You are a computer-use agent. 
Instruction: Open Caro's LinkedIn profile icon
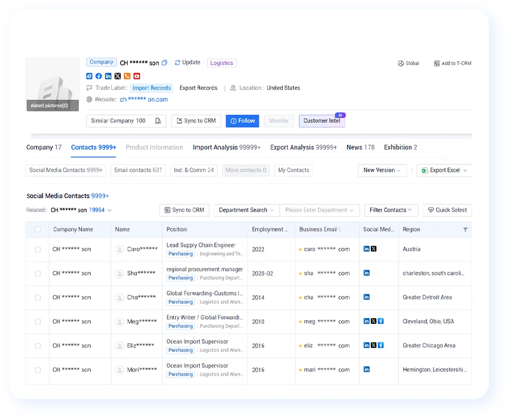pos(366,249)
